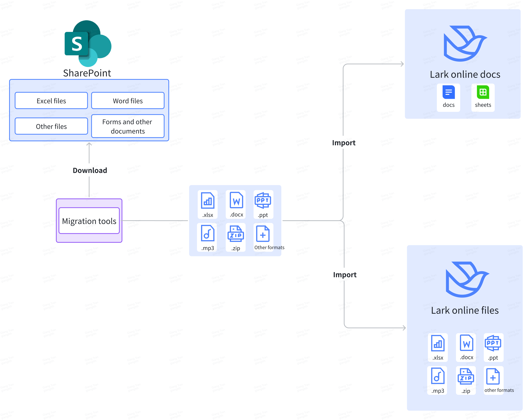The height and width of the screenshot is (420, 532).
Task: Click the .ppt icon under Lark online files
Action: (493, 343)
